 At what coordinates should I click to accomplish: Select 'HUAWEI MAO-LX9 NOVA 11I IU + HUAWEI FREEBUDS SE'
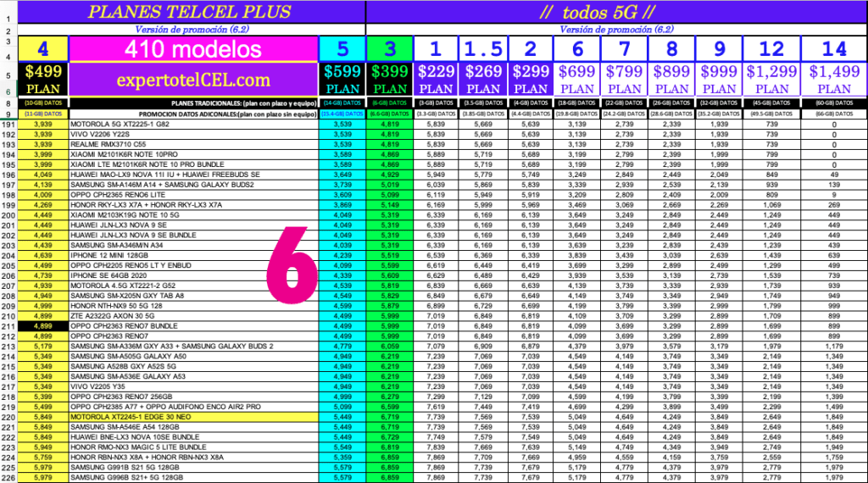point(193,175)
